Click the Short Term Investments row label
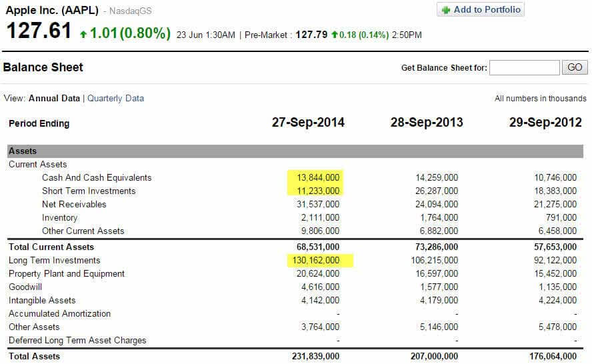Screen dimensions: 592x364 tap(89, 191)
